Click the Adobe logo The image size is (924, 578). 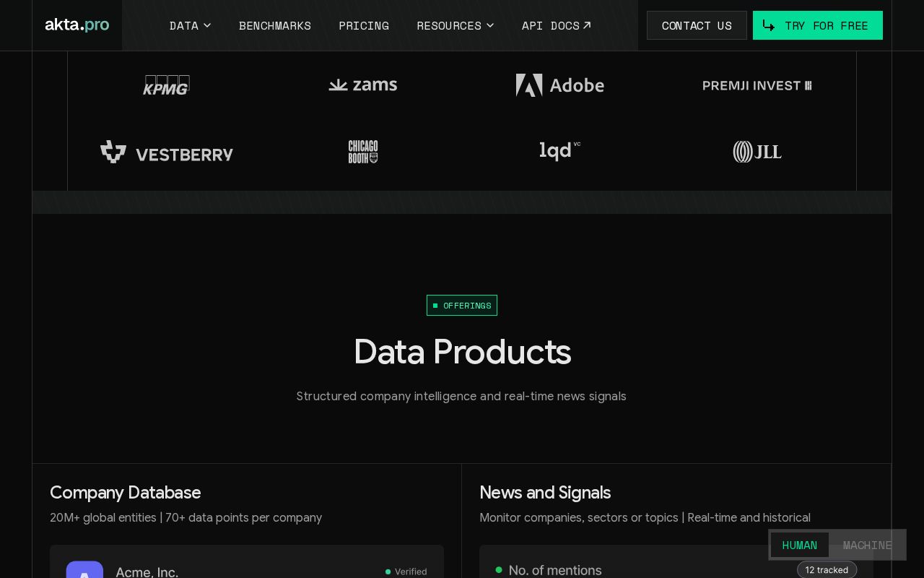[x=559, y=85]
